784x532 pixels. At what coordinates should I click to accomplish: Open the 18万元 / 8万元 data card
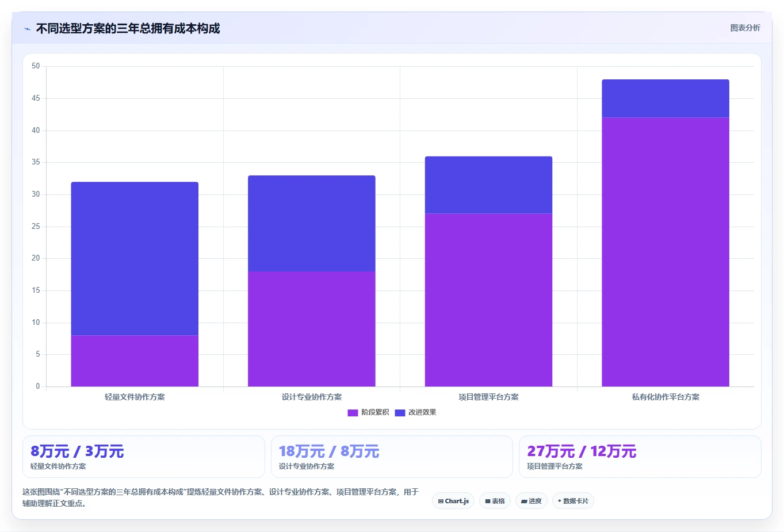tap(392, 457)
